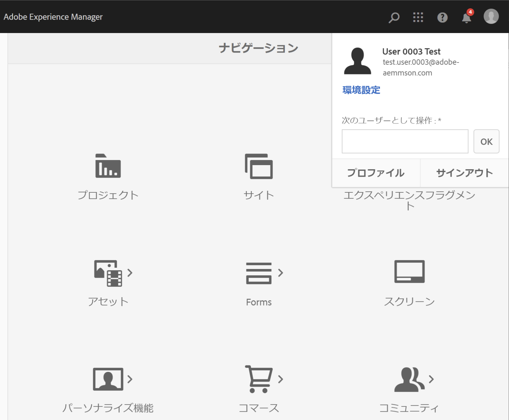
Task: Click the User 0003 Test name
Action: point(411,51)
